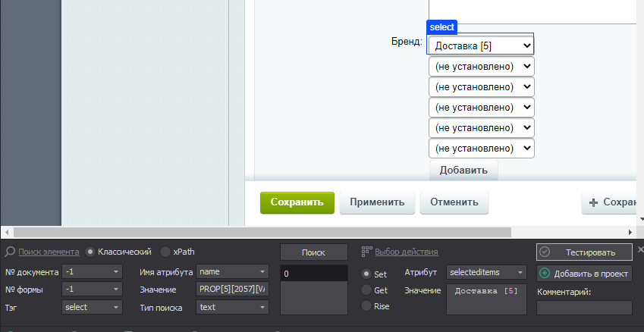This screenshot has height=332, width=644.
Task: Click the green plus icon on Добавить в проект
Action: click(545, 274)
